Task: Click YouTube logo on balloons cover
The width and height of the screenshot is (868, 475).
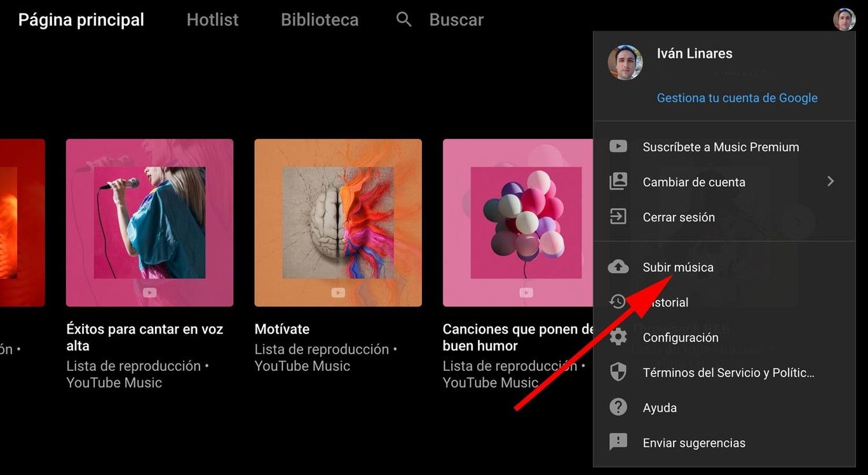Action: coord(526,293)
